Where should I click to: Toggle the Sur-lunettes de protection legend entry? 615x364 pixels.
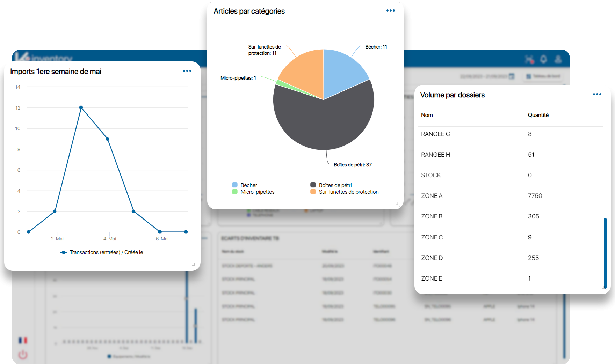coord(345,192)
